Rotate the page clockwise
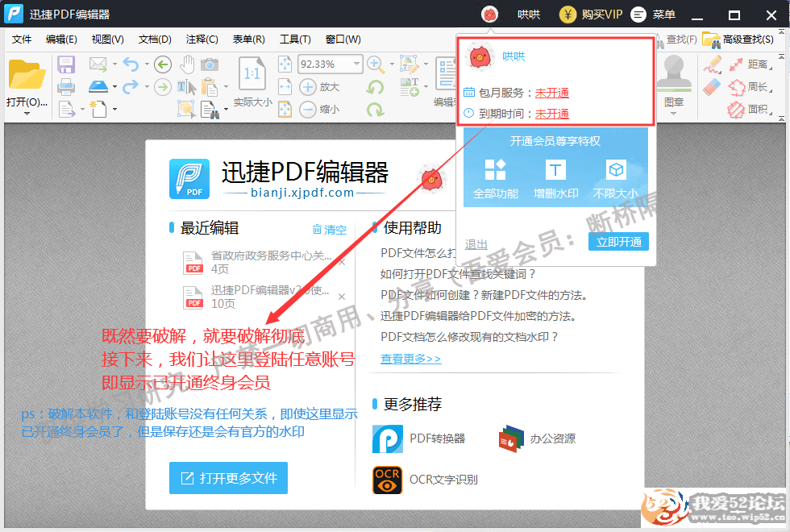790x532 pixels. [x=376, y=110]
